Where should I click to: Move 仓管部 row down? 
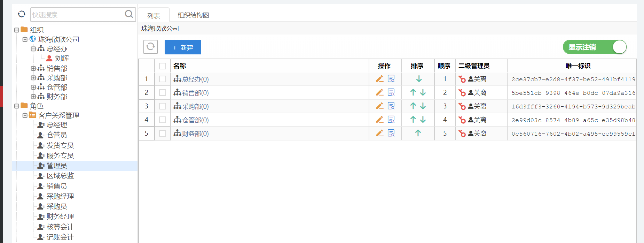tap(423, 120)
